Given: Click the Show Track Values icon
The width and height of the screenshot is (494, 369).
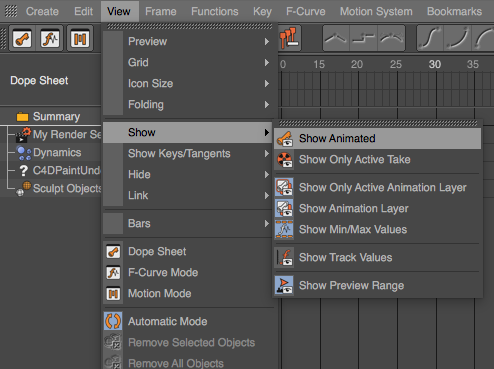Looking at the screenshot, I should (x=284, y=257).
